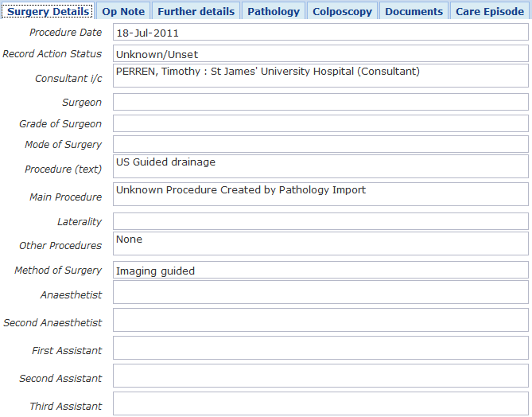Click the Other Procedures field
This screenshot has height=417, width=532.
pyautogui.click(x=320, y=244)
